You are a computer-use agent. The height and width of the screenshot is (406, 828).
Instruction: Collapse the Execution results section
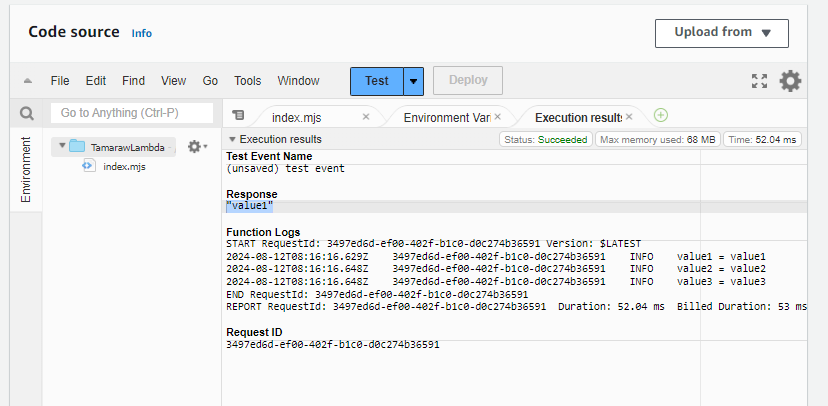(233, 139)
